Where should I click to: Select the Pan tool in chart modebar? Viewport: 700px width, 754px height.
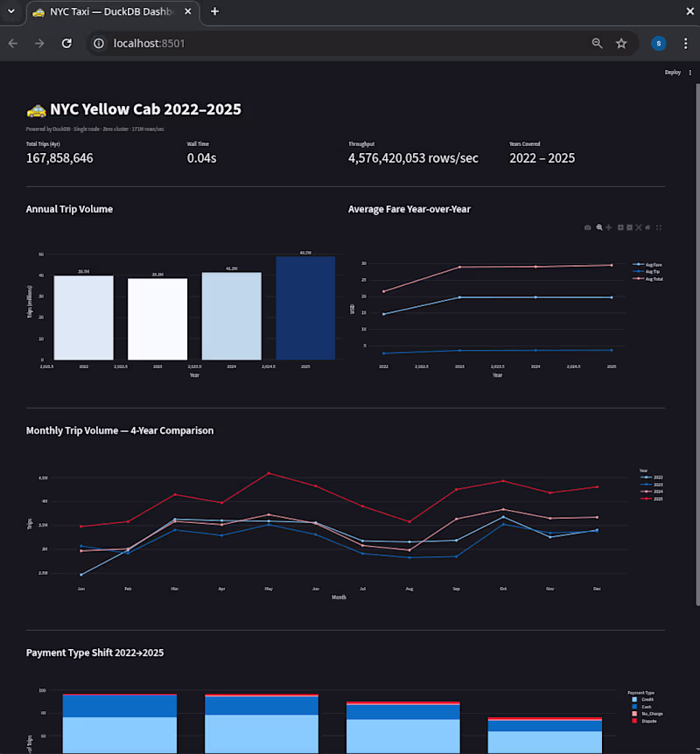tap(609, 227)
